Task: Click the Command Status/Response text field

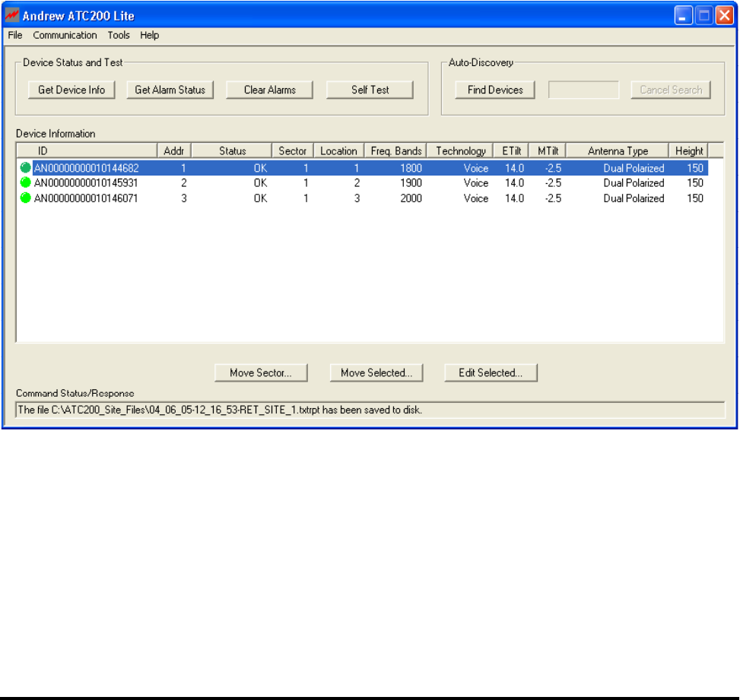Action: point(370,410)
